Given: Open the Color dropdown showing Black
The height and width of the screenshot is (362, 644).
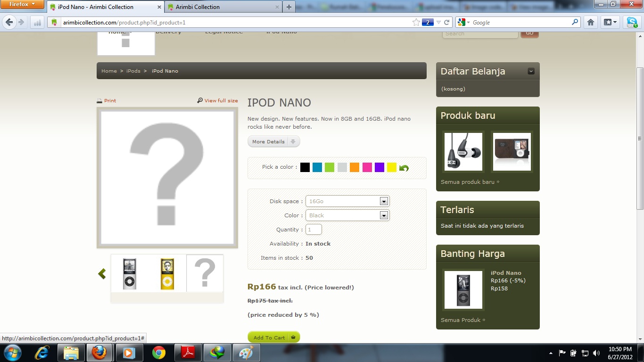Looking at the screenshot, I should [347, 215].
